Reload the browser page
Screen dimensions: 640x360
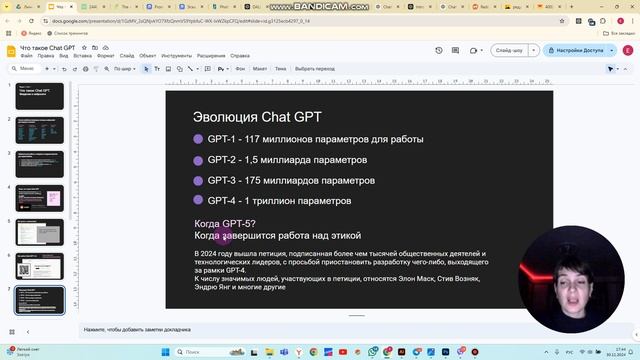(x=31, y=21)
